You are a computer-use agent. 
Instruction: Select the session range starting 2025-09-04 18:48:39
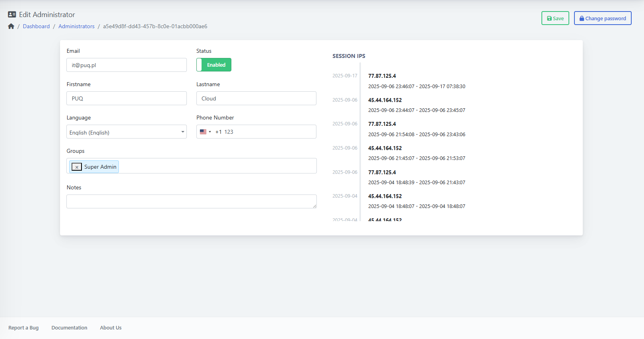click(x=417, y=183)
